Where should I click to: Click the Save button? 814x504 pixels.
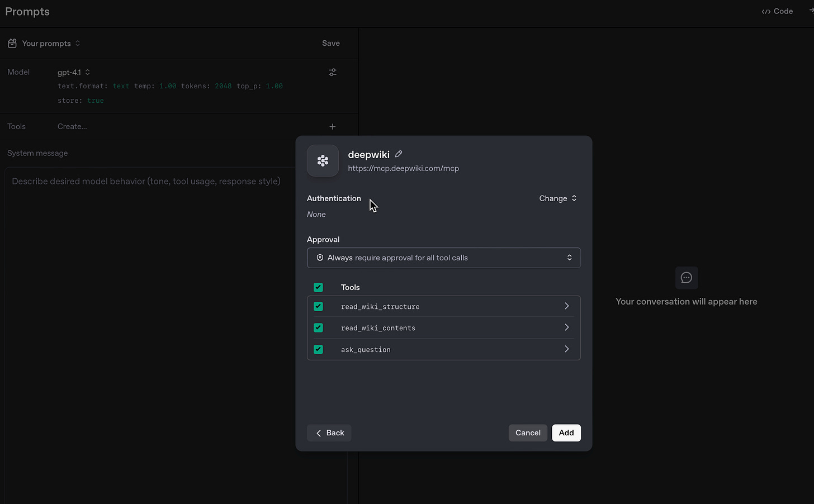[331, 44]
